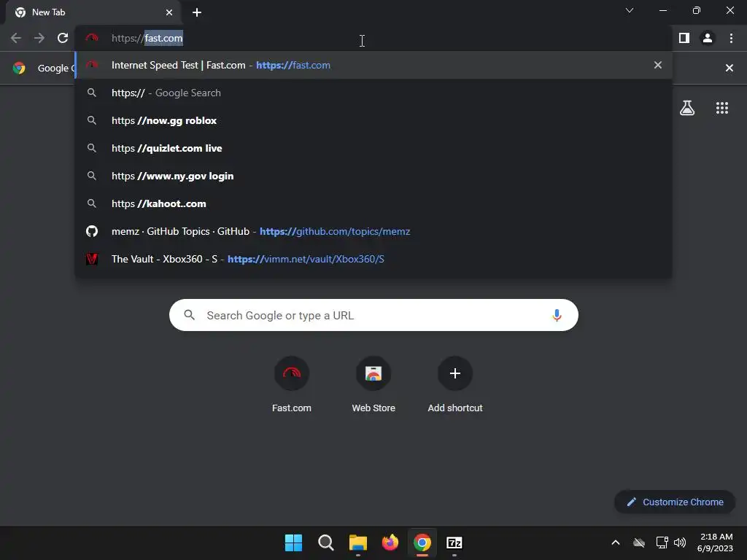Choose the 'https //www.ny.gov login' suggestion
Image resolution: width=747 pixels, height=560 pixels.
click(373, 176)
